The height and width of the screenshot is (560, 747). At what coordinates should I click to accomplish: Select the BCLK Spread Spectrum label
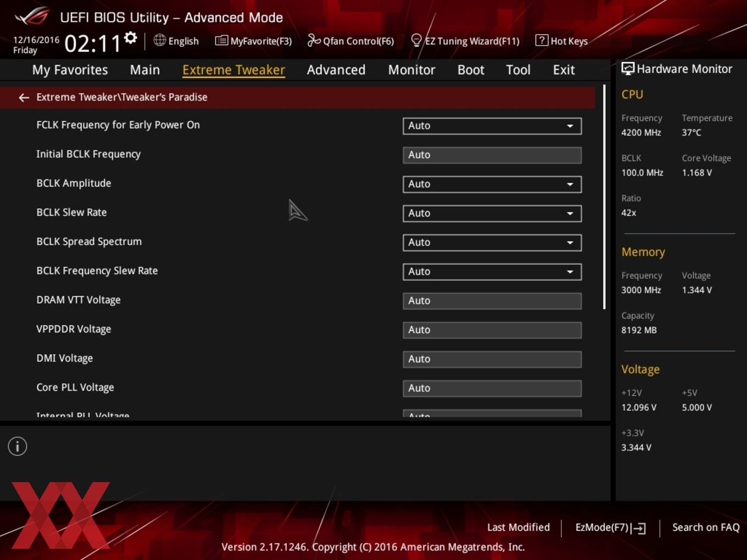89,242
